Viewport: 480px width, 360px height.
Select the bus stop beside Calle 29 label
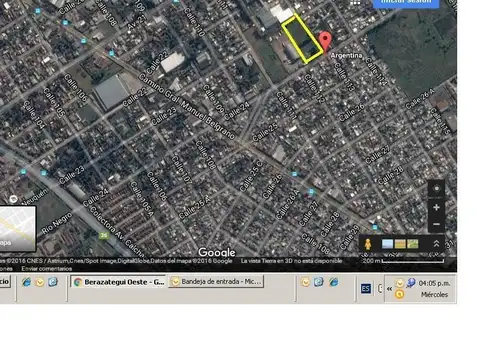tap(375, 227)
